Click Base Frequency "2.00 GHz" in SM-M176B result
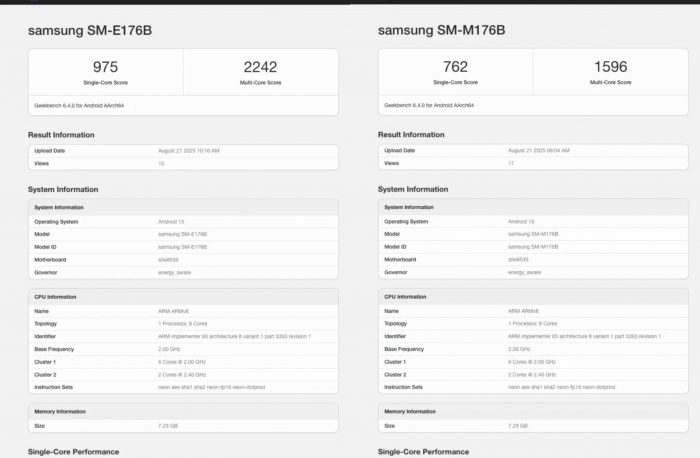The width and height of the screenshot is (700, 458). 519,349
